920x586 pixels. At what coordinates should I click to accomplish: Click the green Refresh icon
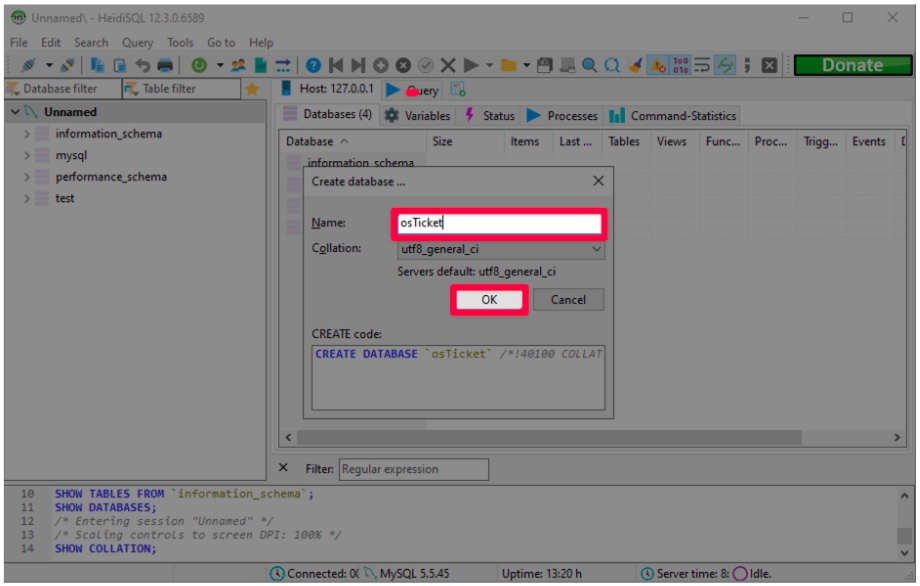pyautogui.click(x=199, y=65)
